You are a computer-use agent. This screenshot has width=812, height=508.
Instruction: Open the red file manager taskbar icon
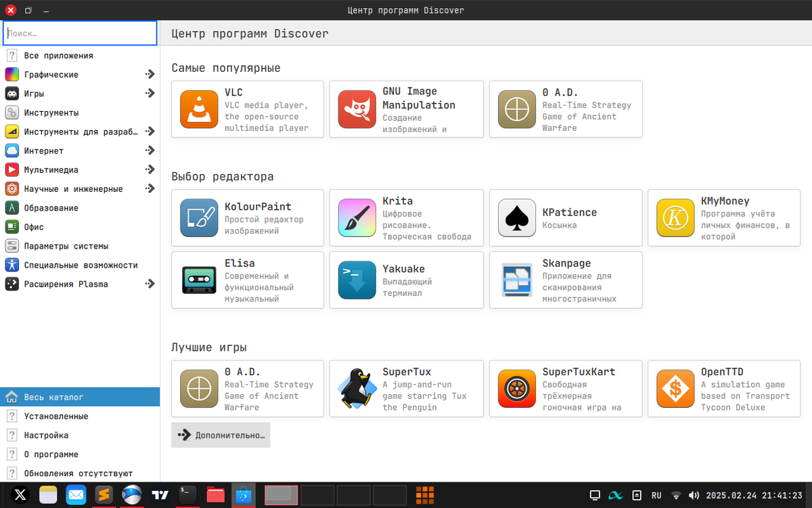(x=215, y=495)
